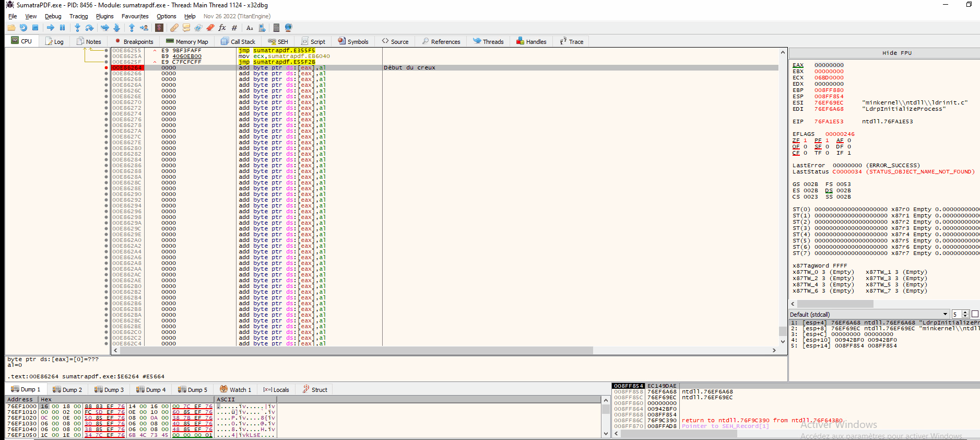980x440 pixels.
Task: Open the Debug menu
Action: [x=53, y=16]
